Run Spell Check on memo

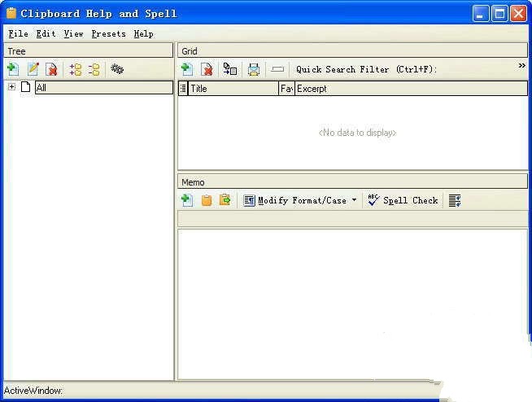(x=403, y=200)
